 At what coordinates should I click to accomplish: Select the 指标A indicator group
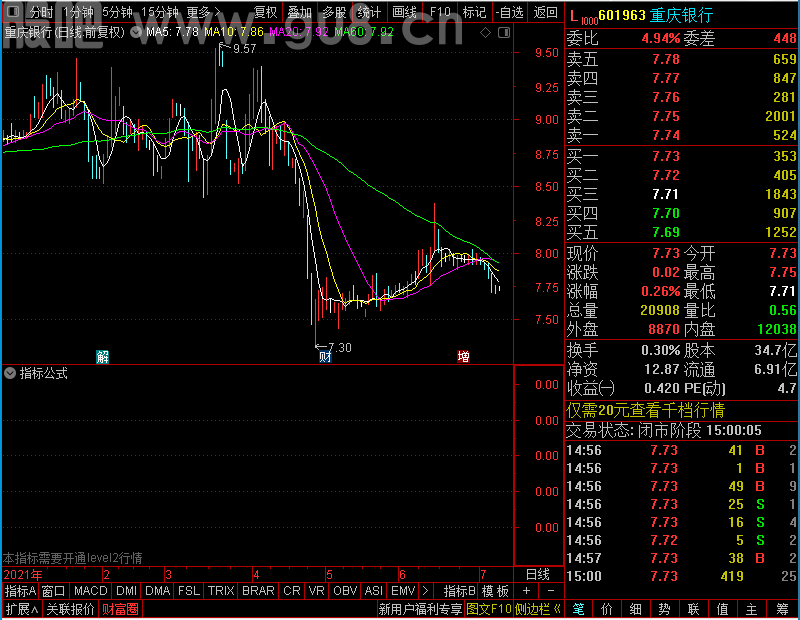[x=20, y=591]
